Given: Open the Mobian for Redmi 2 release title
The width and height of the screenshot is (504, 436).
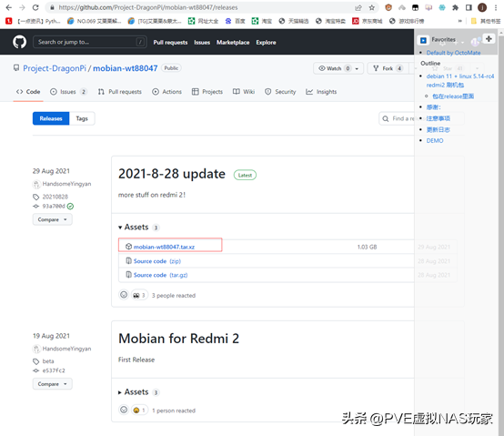Looking at the screenshot, I should [x=178, y=339].
